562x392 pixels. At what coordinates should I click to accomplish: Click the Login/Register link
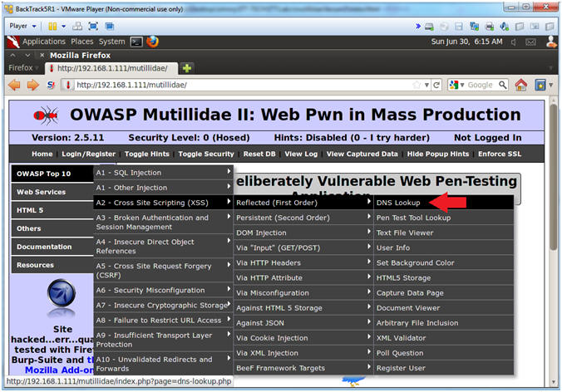[89, 154]
